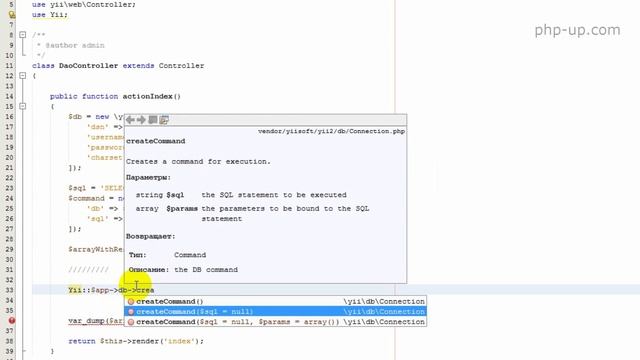Go back in the documentation popup
This screenshot has width=640, height=360.
coord(130,120)
